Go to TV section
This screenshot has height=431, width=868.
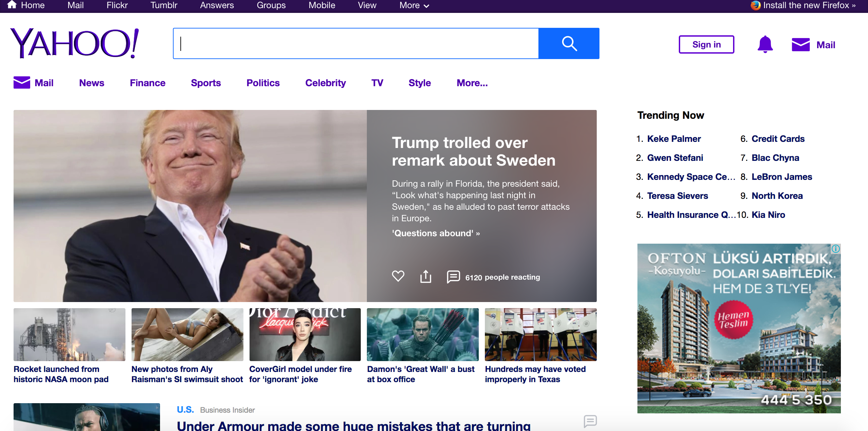click(377, 83)
